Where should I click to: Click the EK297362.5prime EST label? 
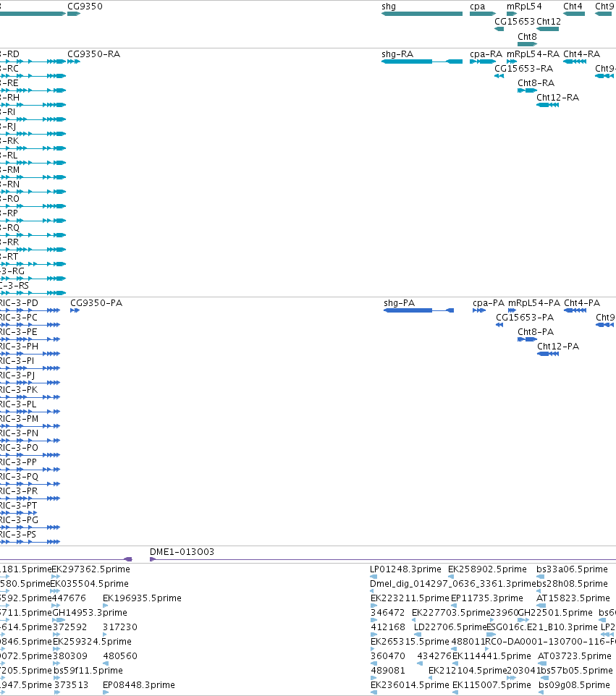point(91,569)
